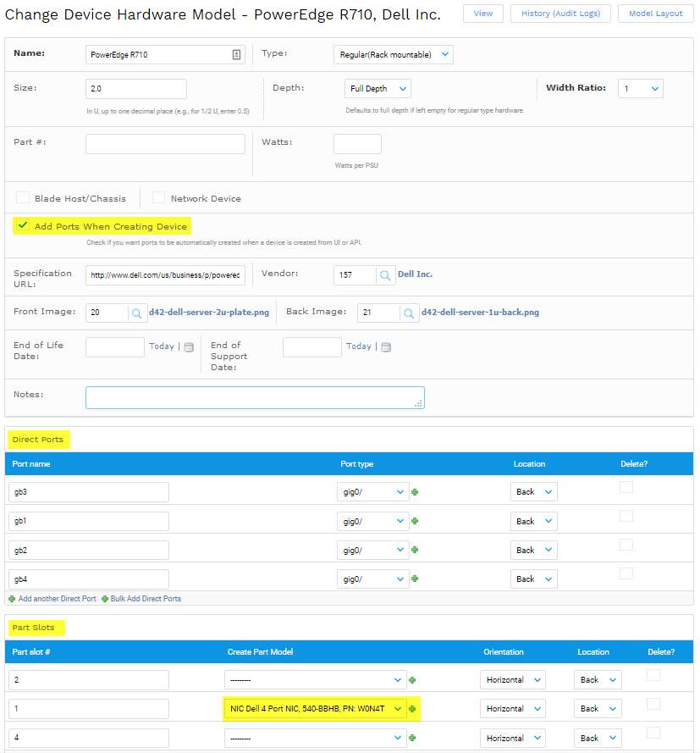Tick Delete checkbox for port gb1
700x753 pixels.
626,516
